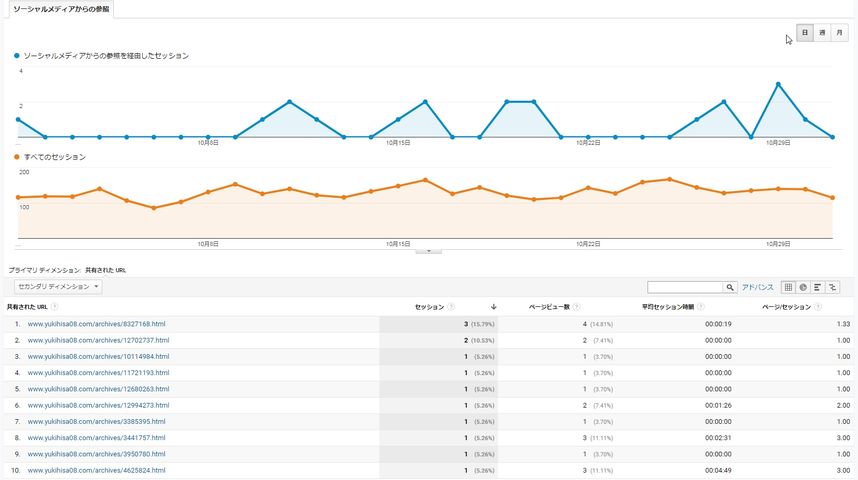This screenshot has height=480, width=858.
Task: Click the sort arrow in セッション column
Action: 494,307
